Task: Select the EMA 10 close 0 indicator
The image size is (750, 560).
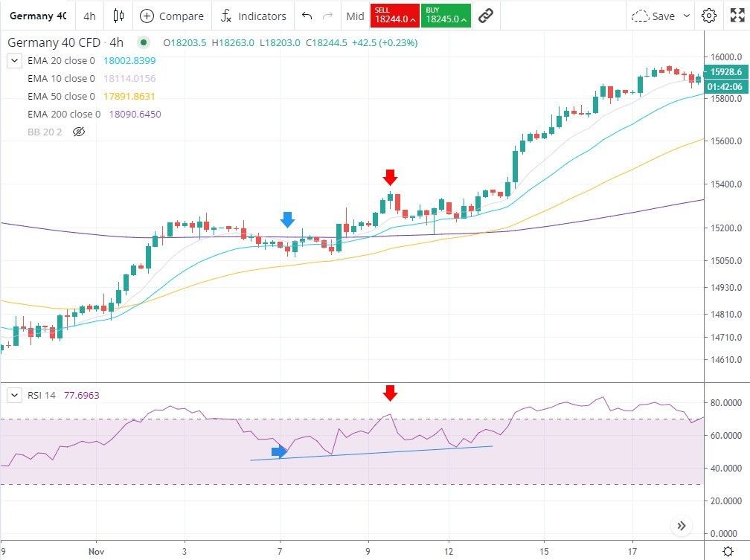Action: 61,78
